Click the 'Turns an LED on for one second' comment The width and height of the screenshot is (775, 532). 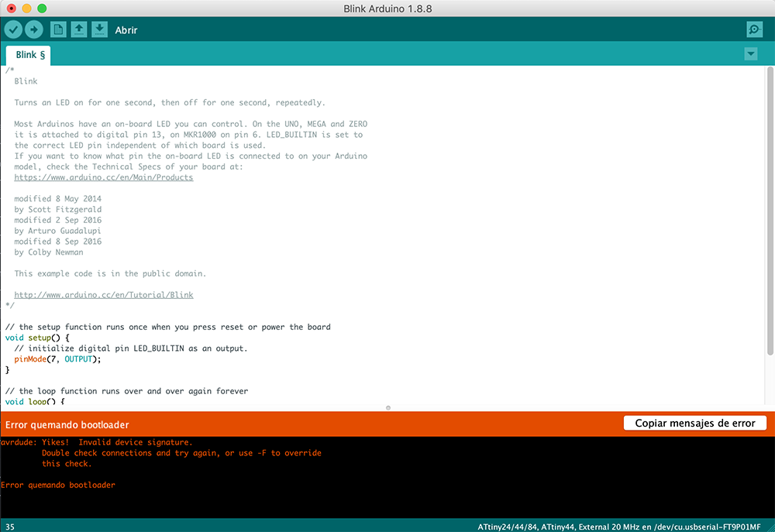[x=169, y=103]
